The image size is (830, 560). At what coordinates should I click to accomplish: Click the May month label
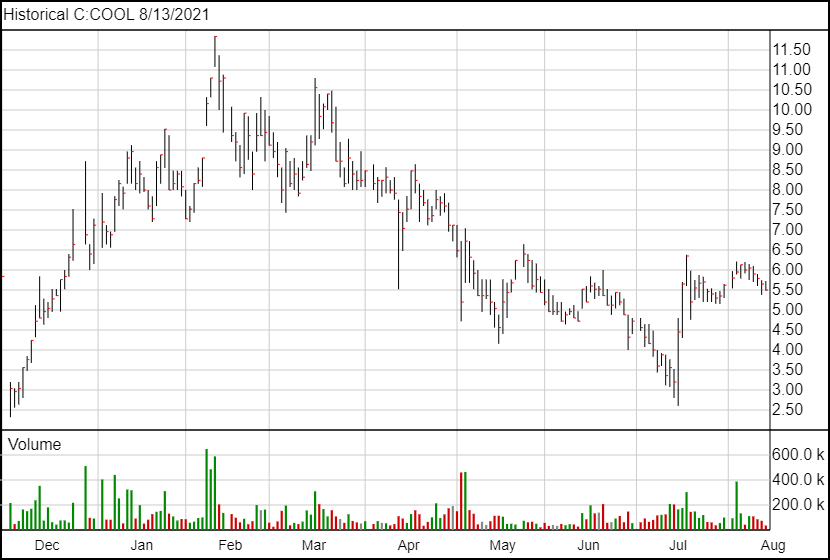click(502, 545)
